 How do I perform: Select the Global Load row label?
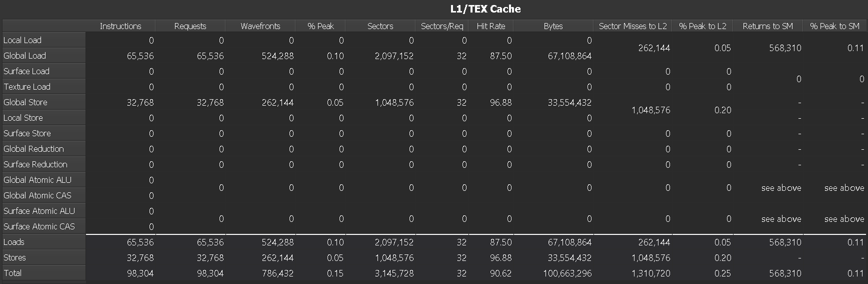[x=24, y=56]
